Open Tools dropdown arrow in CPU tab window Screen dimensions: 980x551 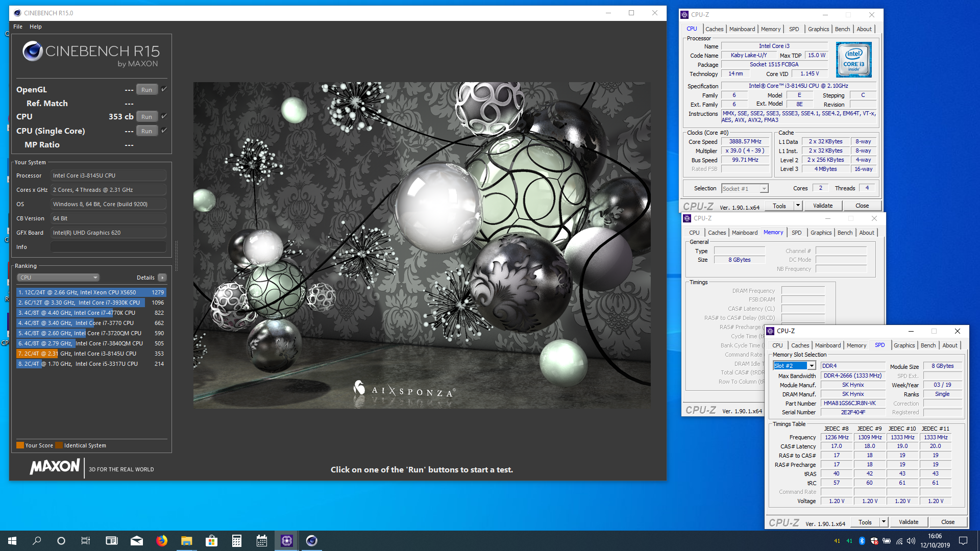[798, 206]
